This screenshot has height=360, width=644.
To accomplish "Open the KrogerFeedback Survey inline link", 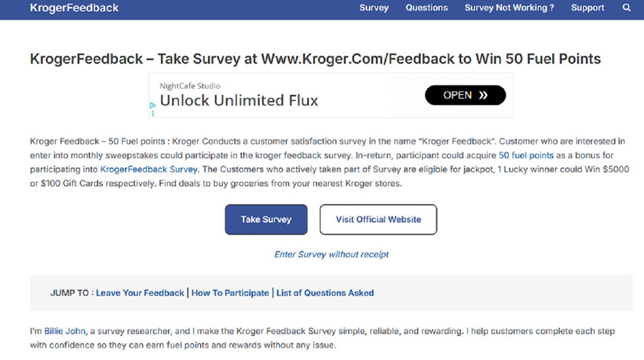I will 149,169.
